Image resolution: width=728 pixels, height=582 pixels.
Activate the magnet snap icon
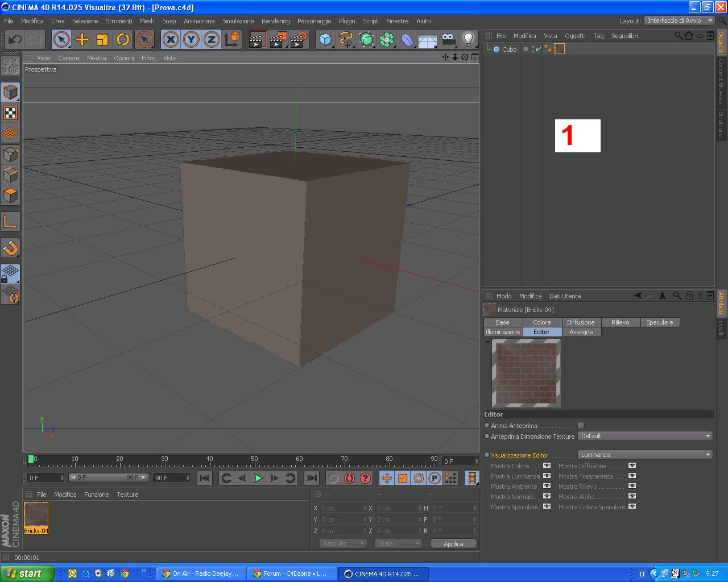pos(10,248)
